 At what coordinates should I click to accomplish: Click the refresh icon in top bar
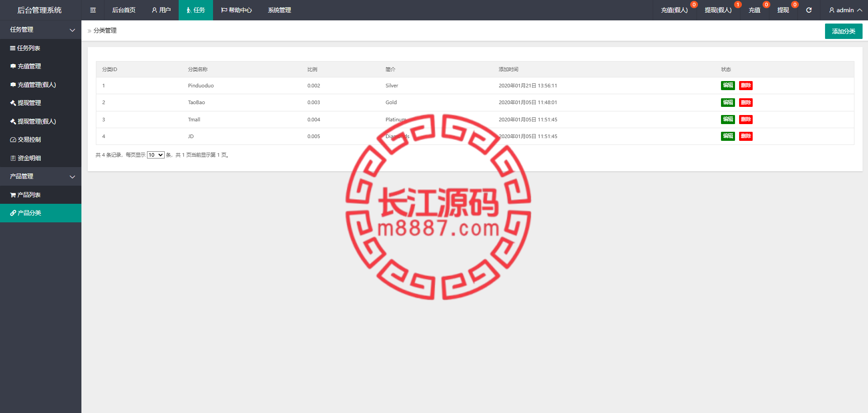[x=809, y=10]
